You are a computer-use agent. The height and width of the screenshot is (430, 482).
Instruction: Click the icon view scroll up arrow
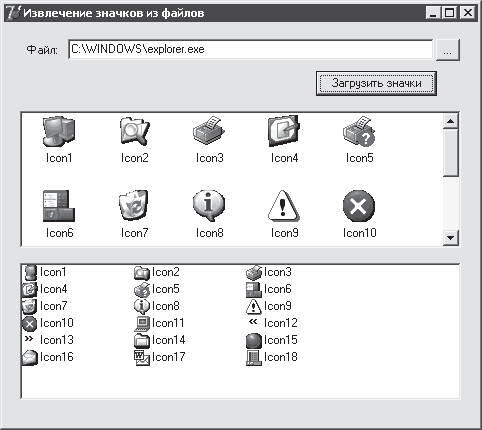pyautogui.click(x=451, y=121)
